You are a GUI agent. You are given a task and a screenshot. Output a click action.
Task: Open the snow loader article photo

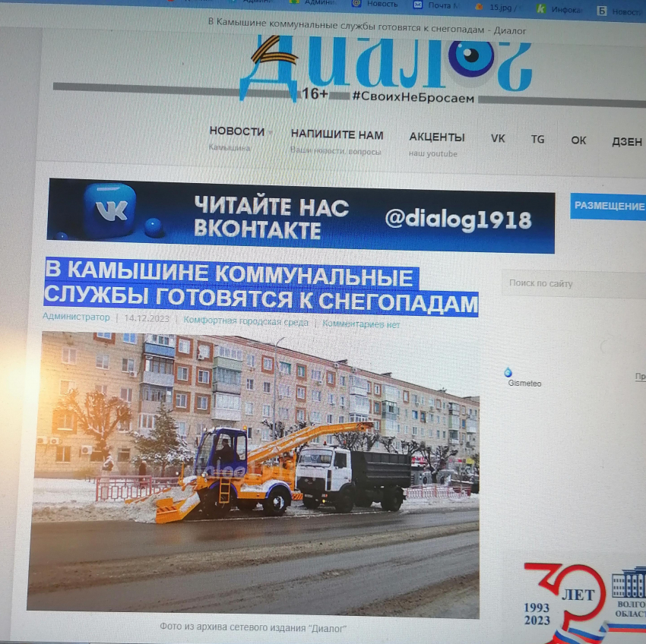tap(253, 471)
